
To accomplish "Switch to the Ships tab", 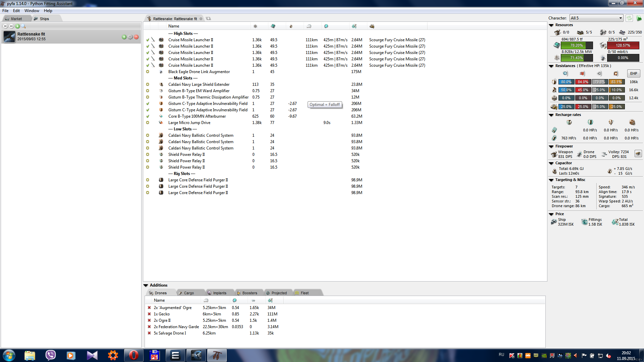I will (44, 19).
